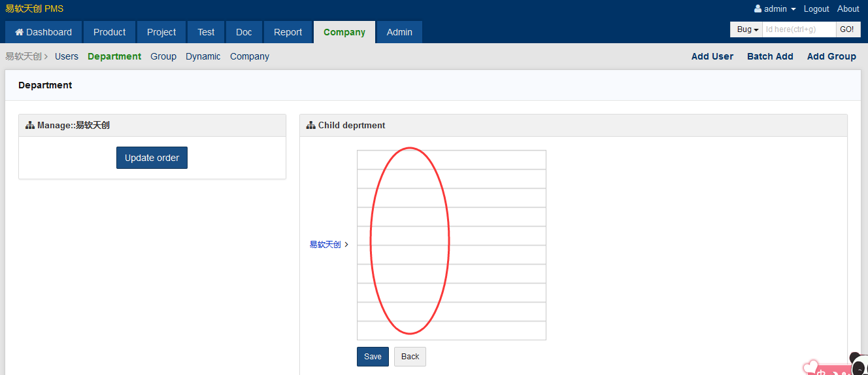Open the Bug search type dropdown
This screenshot has height=375, width=868.
point(747,29)
